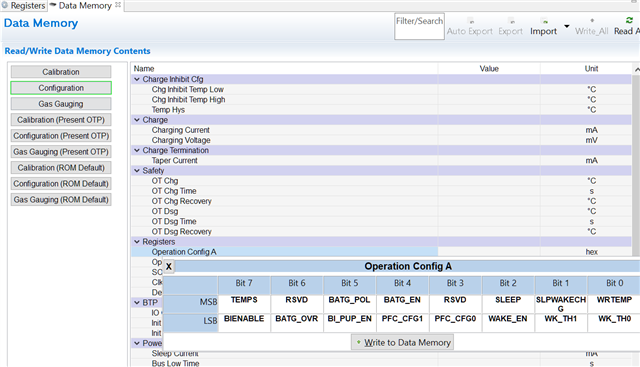The width and height of the screenshot is (640, 367).
Task: Toggle the WK_TH0 bit
Action: [614, 323]
